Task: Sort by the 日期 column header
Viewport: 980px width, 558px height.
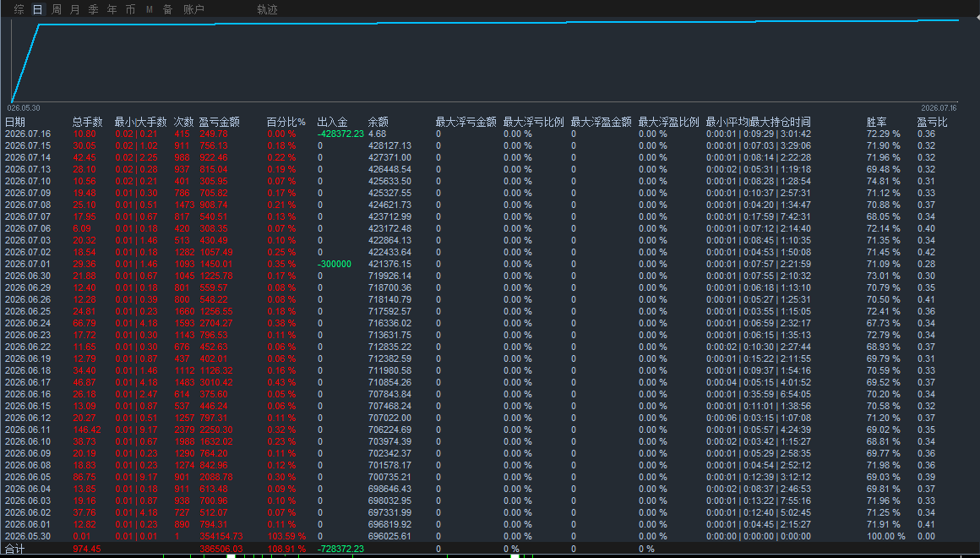Action: 15,122
